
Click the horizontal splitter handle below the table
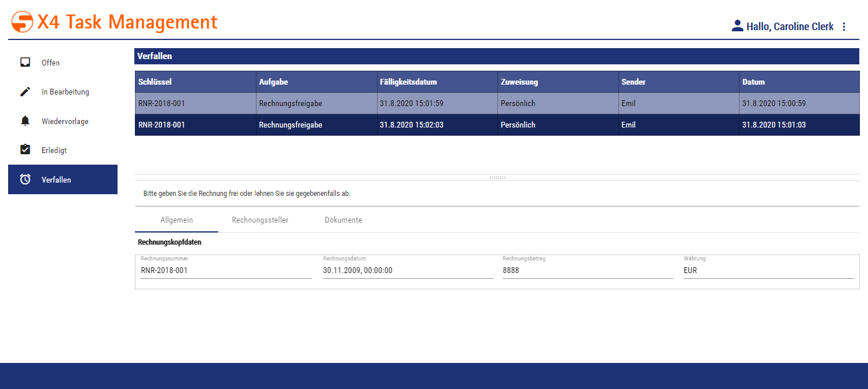(x=497, y=177)
